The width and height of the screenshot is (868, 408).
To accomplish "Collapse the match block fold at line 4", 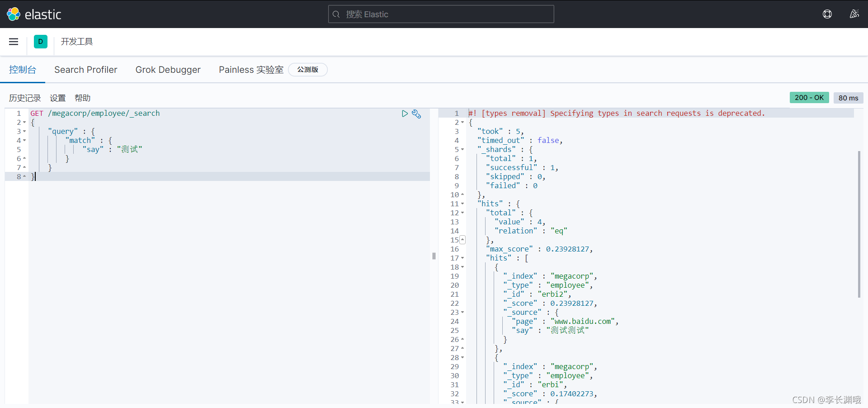I will click(x=24, y=141).
